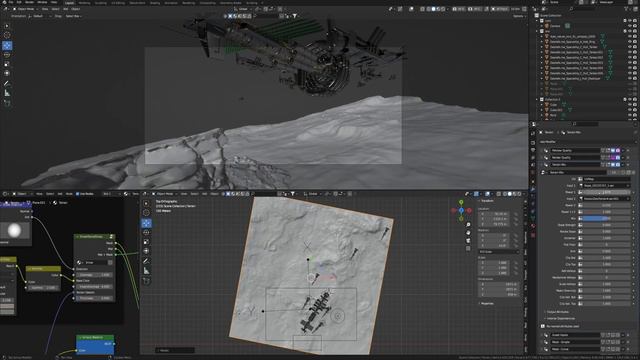This screenshot has width=640, height=360.
Task: Open the Object Data properties tab icon
Action: tap(533, 219)
